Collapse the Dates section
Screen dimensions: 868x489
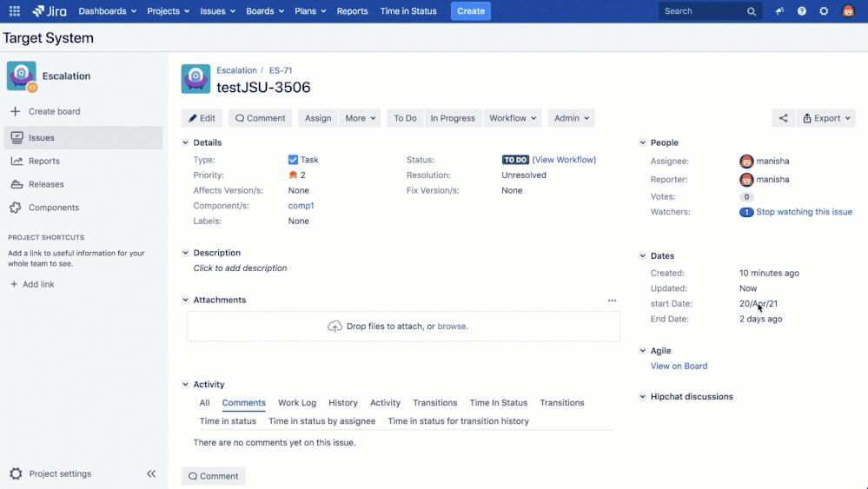tap(643, 255)
